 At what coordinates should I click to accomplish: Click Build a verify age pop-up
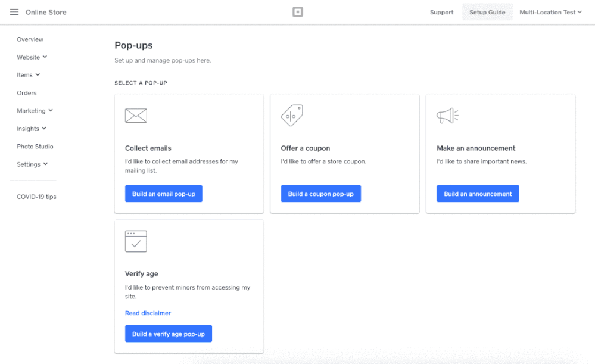[168, 334]
